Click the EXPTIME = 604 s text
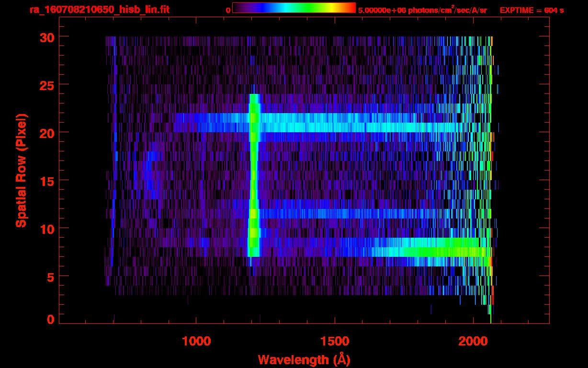 [x=531, y=10]
